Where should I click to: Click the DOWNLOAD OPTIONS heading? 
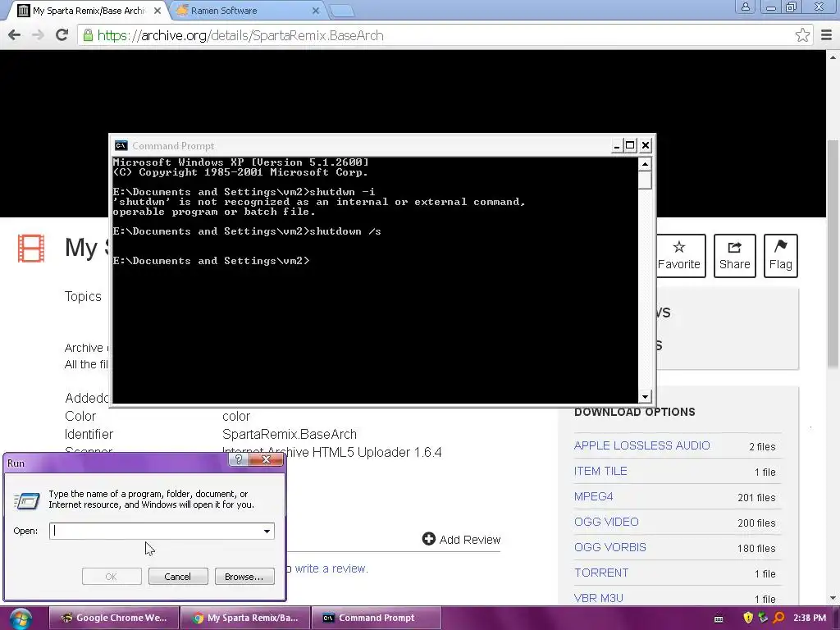point(635,412)
